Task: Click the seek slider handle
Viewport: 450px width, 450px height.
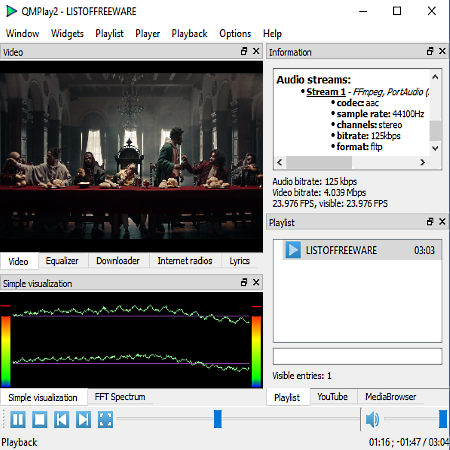Action: pyautogui.click(x=218, y=419)
